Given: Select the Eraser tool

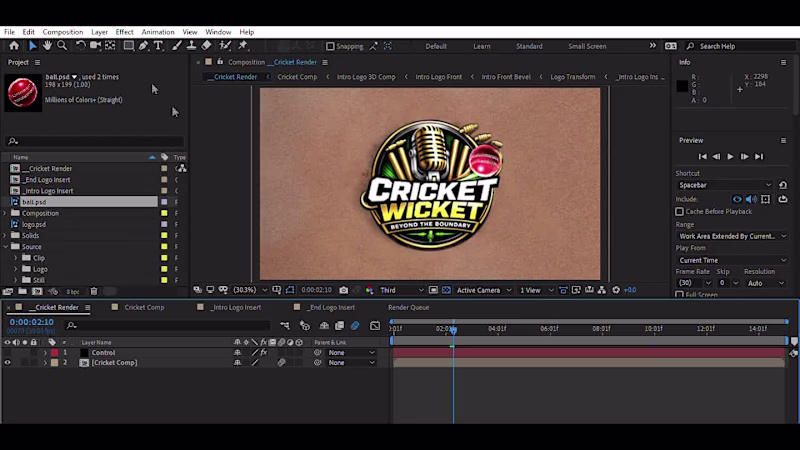Looking at the screenshot, I should click(x=206, y=45).
